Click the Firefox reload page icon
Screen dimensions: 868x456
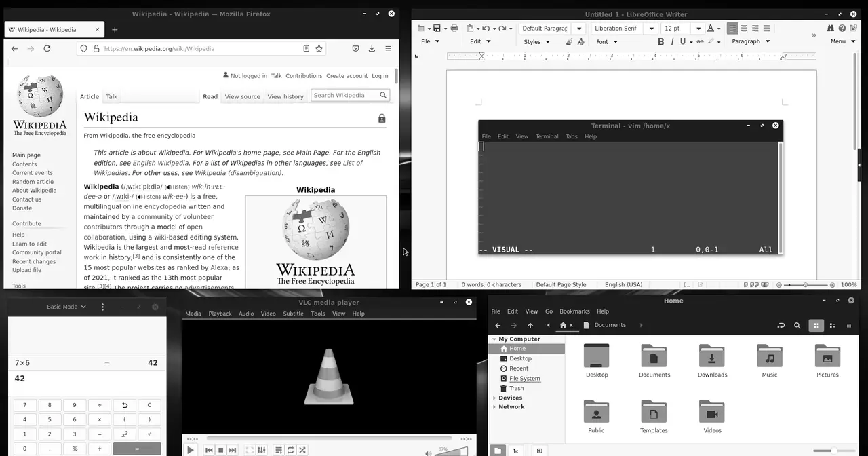point(47,49)
